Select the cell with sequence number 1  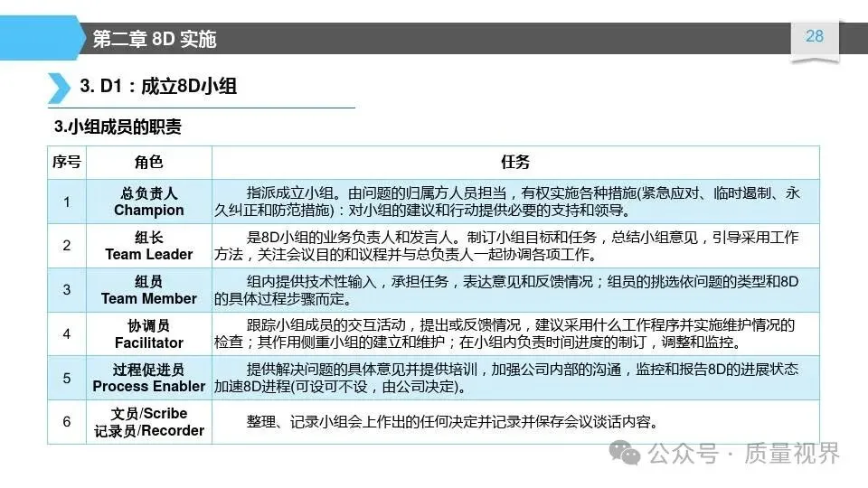coord(67,202)
